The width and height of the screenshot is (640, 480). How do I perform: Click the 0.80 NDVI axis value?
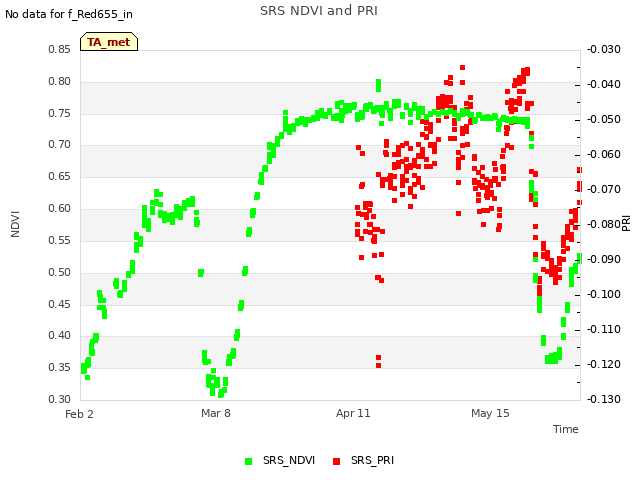[x=60, y=81]
